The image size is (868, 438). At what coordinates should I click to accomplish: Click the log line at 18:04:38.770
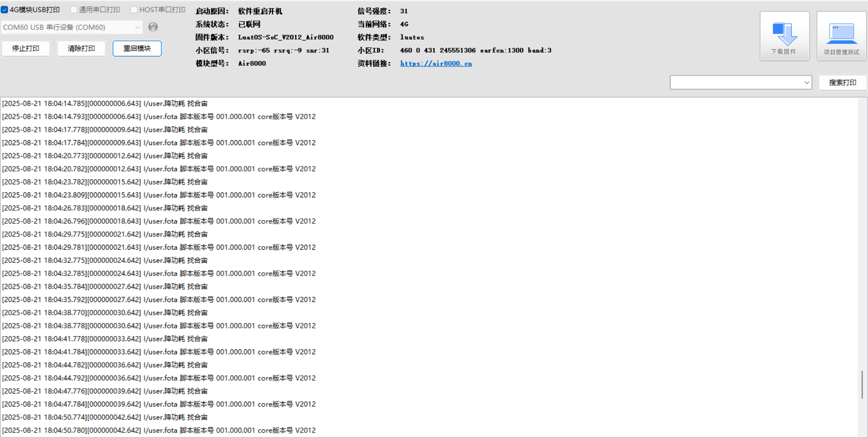click(x=105, y=313)
